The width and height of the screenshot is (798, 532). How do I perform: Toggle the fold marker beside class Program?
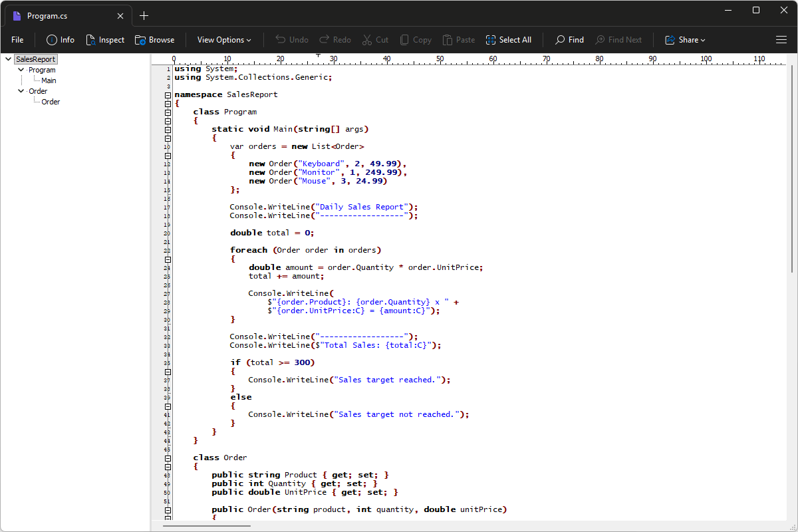(168, 112)
